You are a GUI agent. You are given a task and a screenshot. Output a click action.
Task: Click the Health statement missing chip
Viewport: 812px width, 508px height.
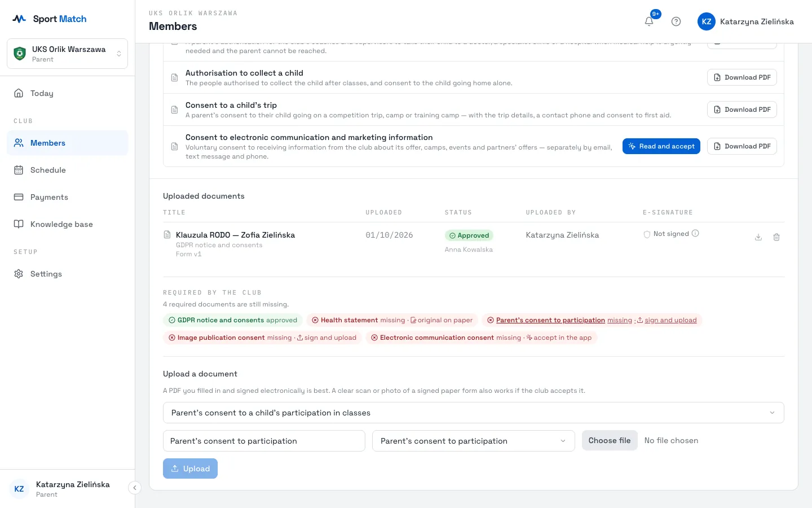[x=392, y=320]
